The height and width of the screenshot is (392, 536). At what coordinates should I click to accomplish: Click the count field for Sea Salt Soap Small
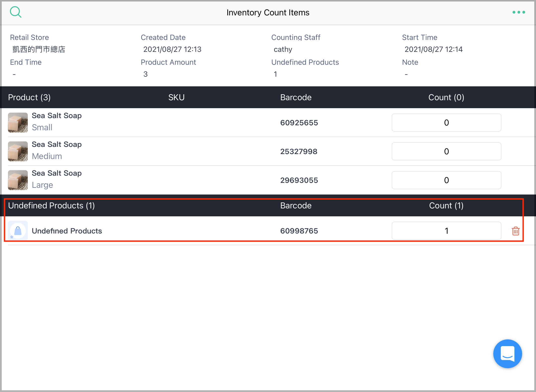[446, 123]
